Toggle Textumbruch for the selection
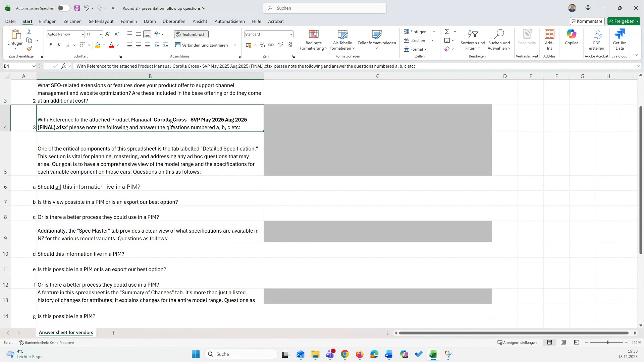The width and height of the screenshot is (644, 362). [191, 34]
